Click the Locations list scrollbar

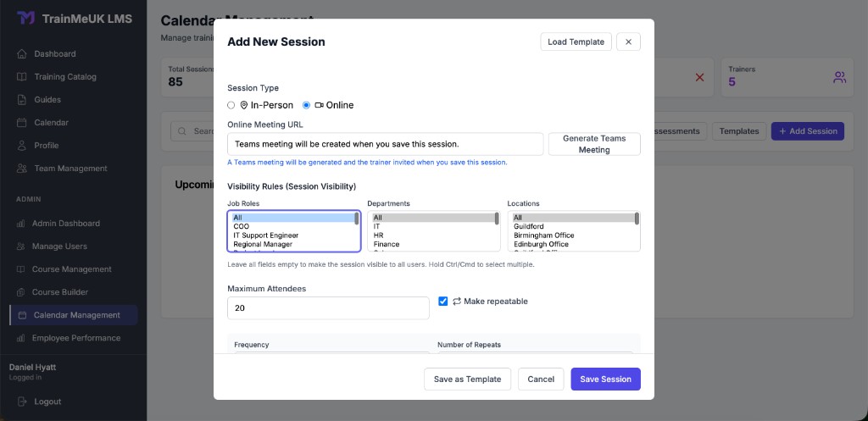coord(637,219)
